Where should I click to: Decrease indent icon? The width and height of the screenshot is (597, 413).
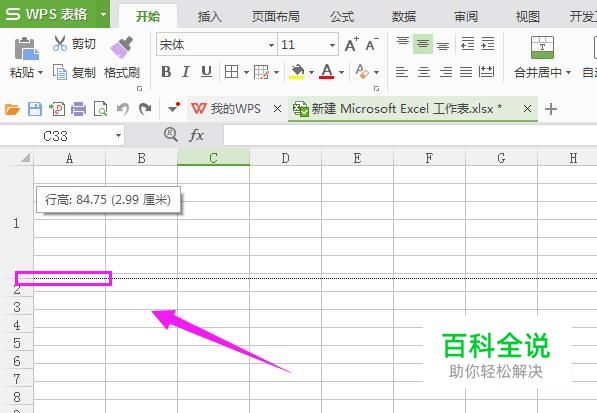tap(468, 44)
